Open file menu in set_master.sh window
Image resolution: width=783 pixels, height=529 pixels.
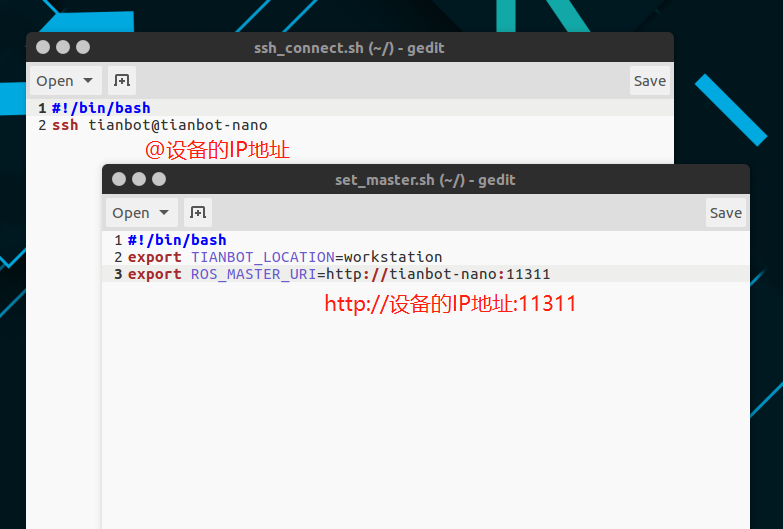141,212
